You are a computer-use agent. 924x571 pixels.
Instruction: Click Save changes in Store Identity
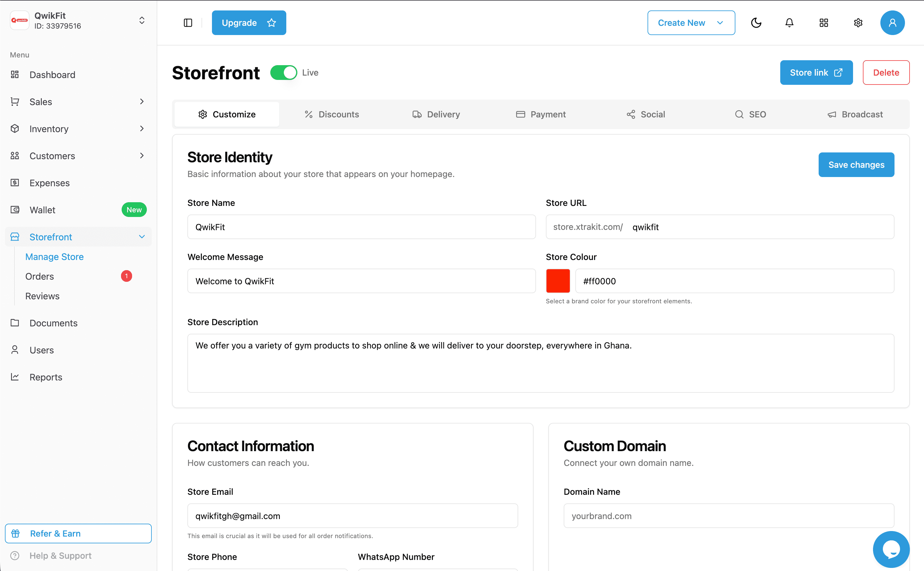click(x=856, y=165)
